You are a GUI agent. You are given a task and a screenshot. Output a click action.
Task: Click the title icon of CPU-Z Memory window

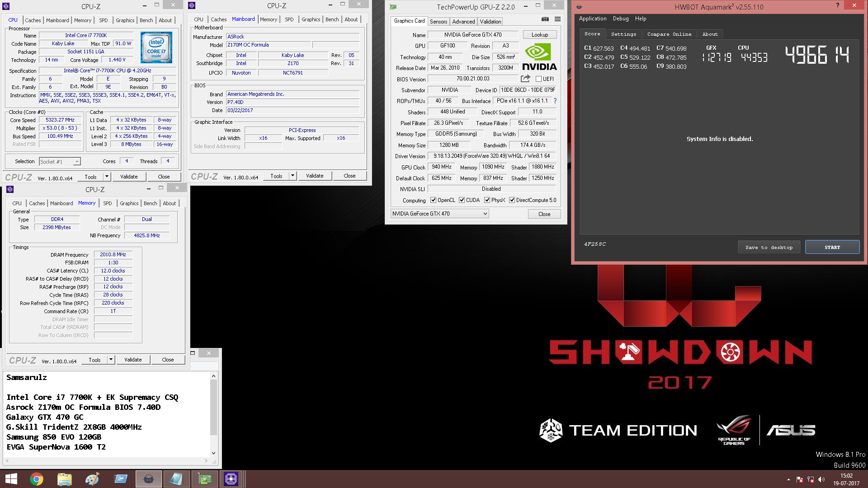(10, 189)
